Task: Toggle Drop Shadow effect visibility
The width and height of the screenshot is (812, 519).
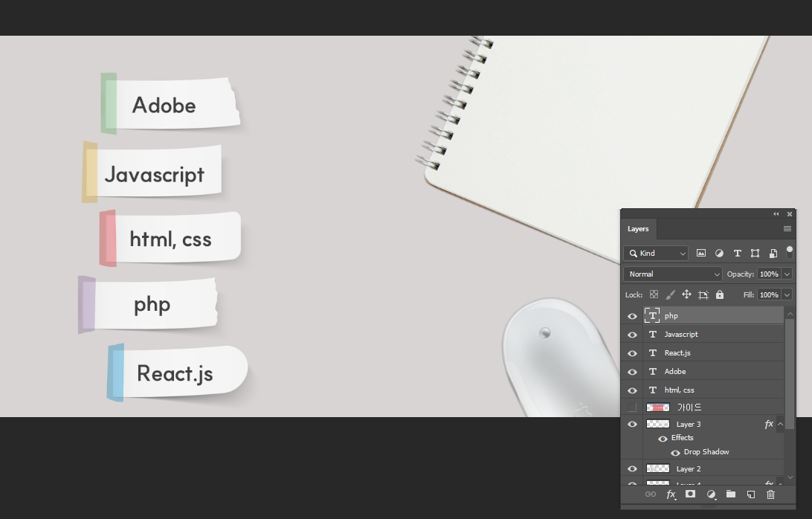Action: [x=675, y=453]
